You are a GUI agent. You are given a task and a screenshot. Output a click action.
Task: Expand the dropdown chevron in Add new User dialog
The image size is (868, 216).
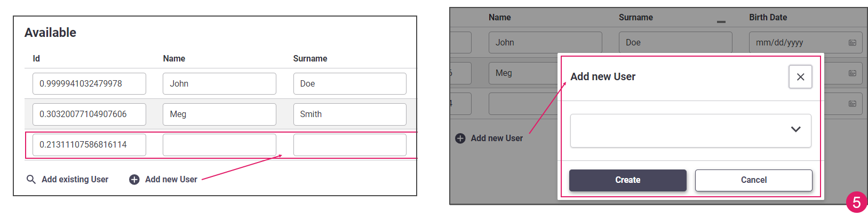[x=795, y=129]
